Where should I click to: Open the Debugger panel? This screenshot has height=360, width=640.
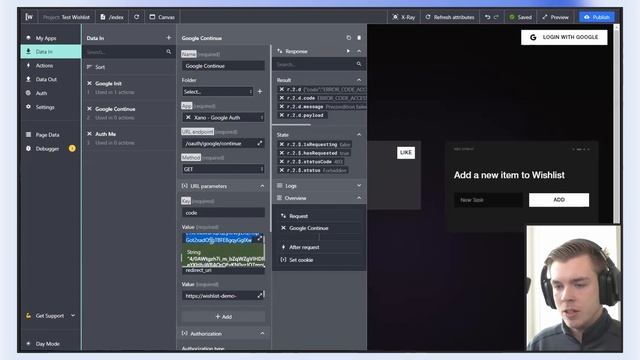tap(47, 149)
